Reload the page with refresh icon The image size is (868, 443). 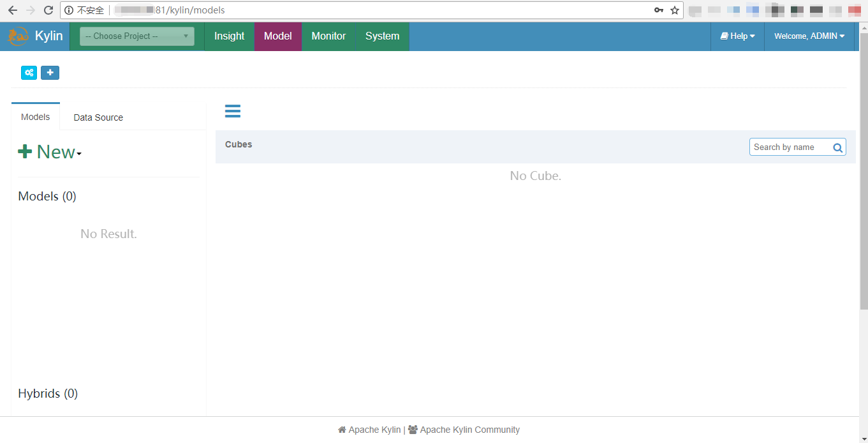48,10
